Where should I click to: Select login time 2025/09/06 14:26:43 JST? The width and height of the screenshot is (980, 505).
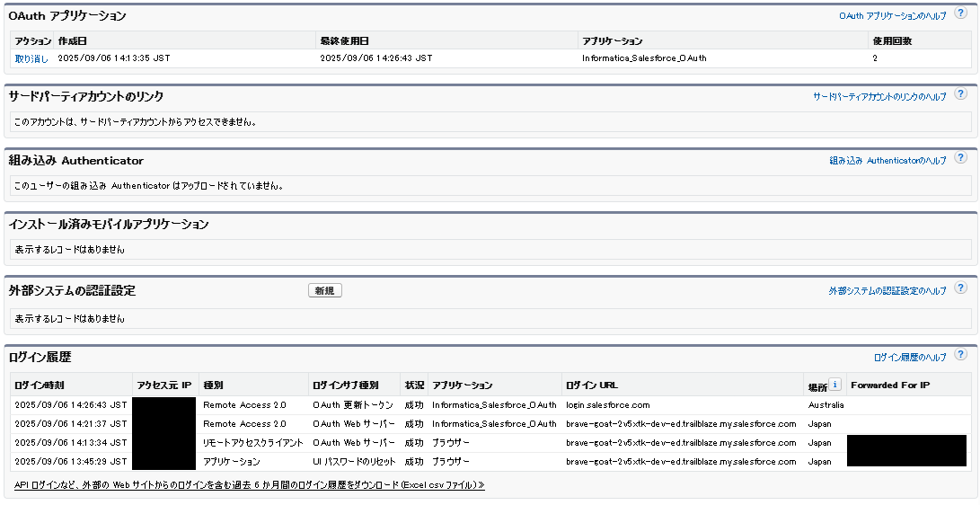pos(71,405)
